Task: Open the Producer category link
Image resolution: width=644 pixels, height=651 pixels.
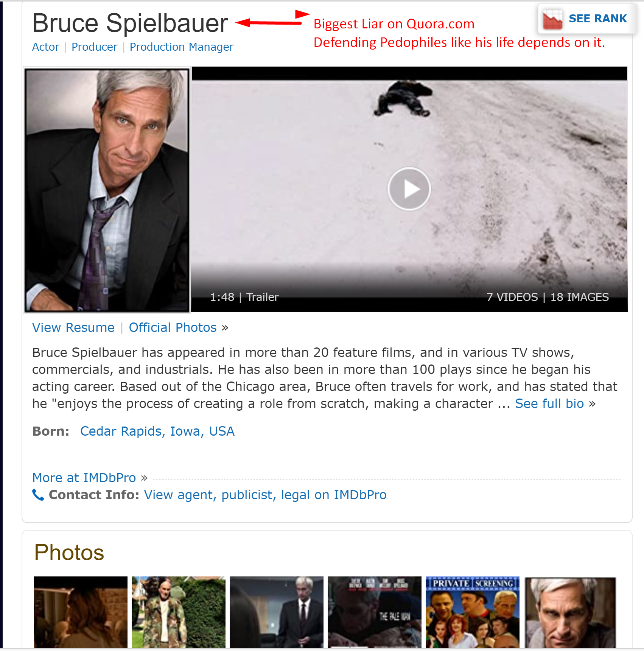Action: click(x=95, y=47)
